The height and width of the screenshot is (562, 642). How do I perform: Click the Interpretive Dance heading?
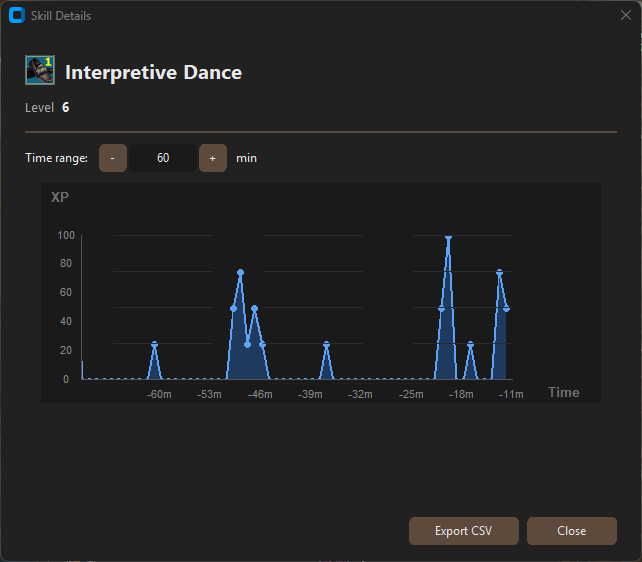click(154, 72)
